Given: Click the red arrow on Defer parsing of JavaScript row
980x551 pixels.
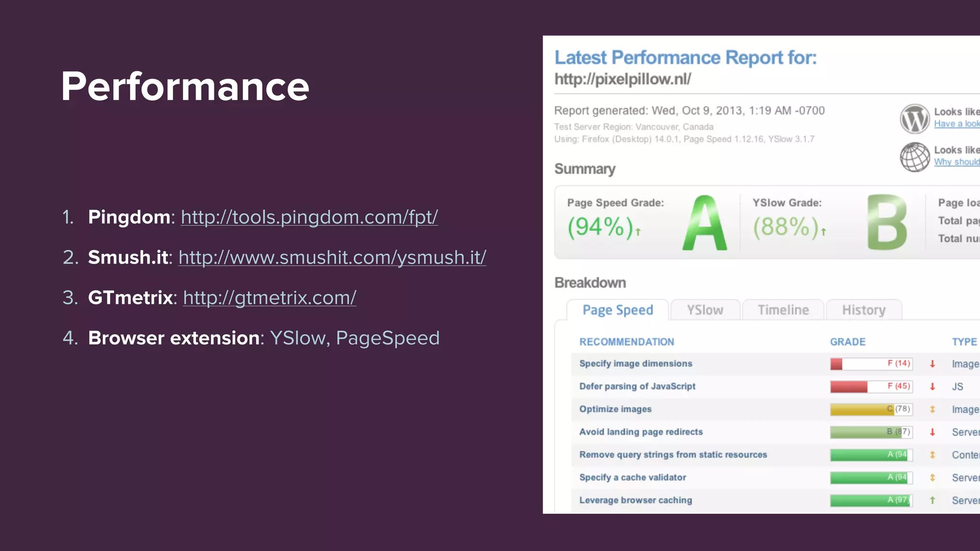Looking at the screenshot, I should (932, 386).
